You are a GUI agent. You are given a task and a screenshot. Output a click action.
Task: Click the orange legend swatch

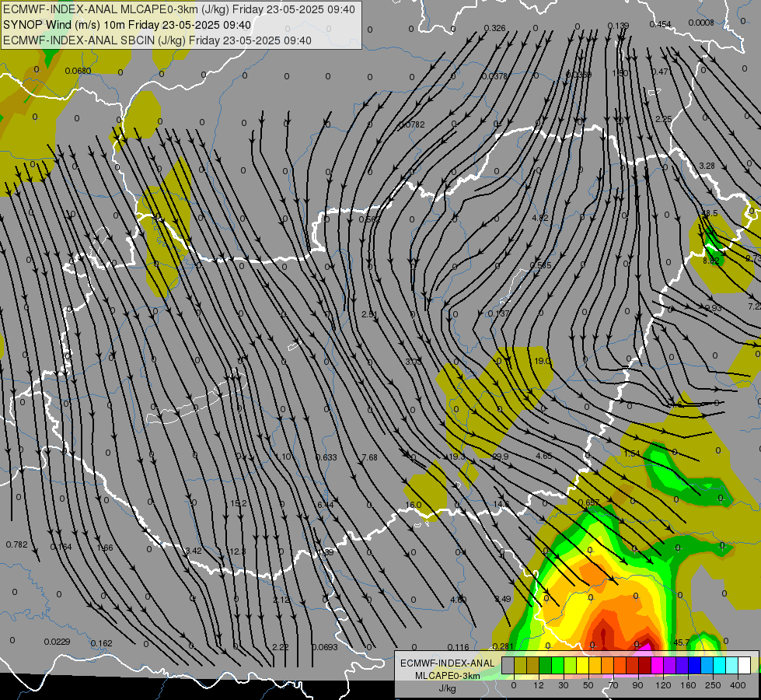(608, 666)
